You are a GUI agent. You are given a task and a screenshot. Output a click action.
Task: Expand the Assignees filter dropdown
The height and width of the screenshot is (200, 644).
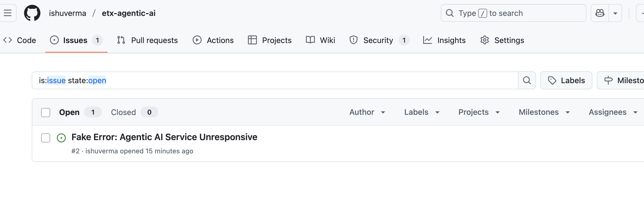(x=612, y=112)
